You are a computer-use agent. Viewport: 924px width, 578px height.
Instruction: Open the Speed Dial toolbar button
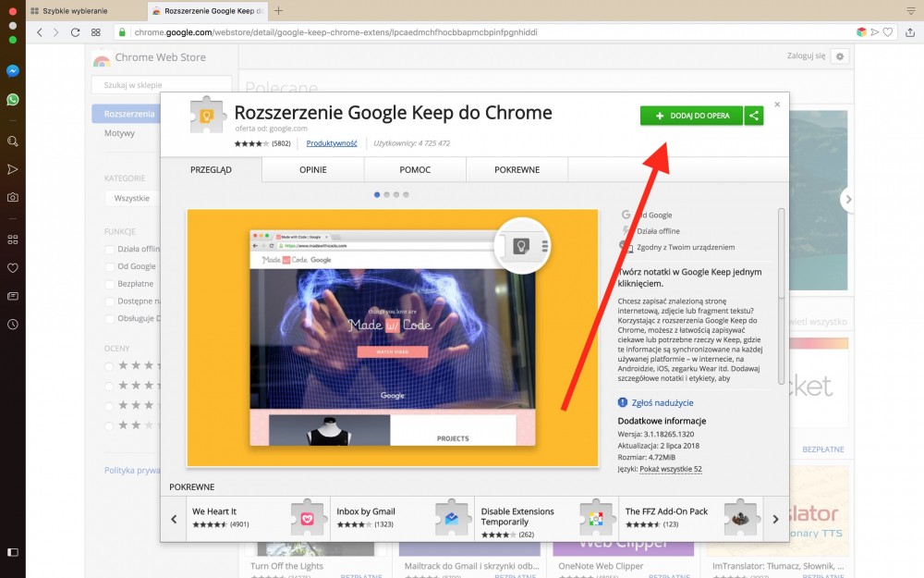pos(95,32)
